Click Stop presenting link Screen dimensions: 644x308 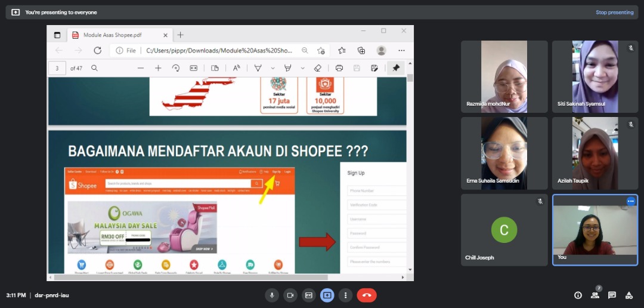coord(614,13)
